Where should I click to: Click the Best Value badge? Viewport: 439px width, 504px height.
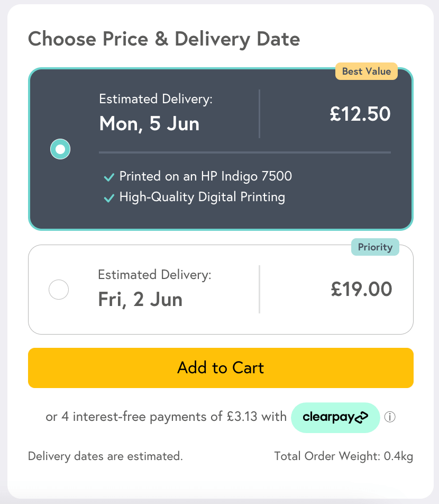point(366,71)
